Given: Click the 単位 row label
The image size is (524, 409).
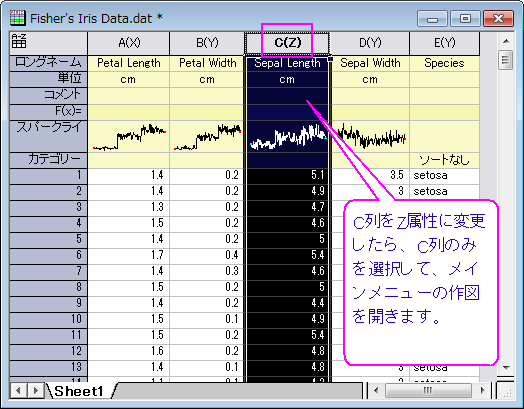Looking at the screenshot, I should point(48,79).
